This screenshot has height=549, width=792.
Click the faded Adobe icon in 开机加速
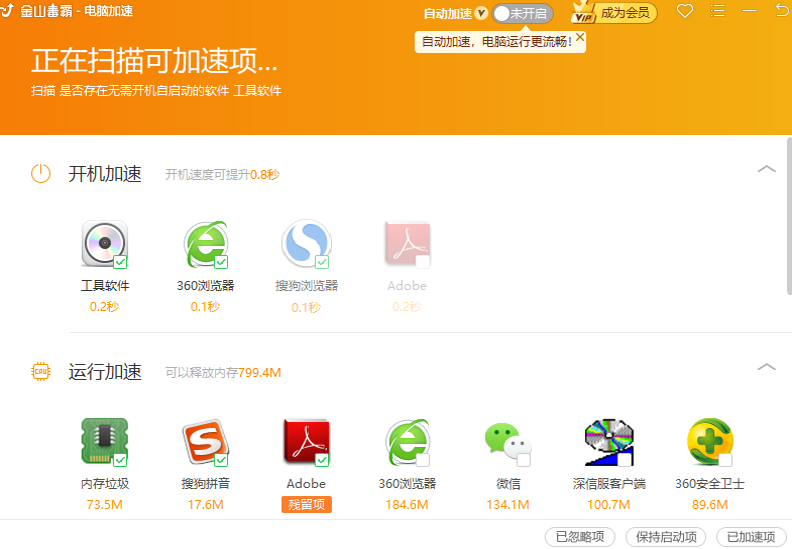coord(407,243)
